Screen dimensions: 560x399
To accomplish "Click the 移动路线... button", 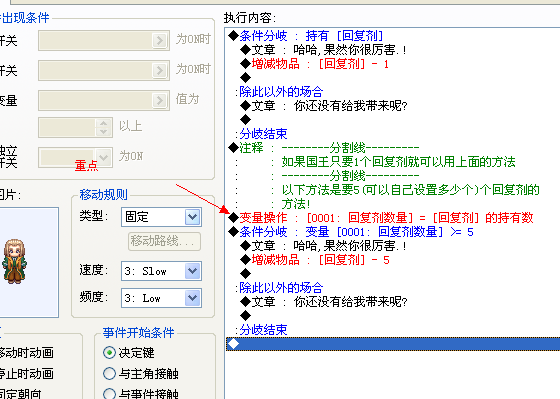I will pyautogui.click(x=164, y=241).
